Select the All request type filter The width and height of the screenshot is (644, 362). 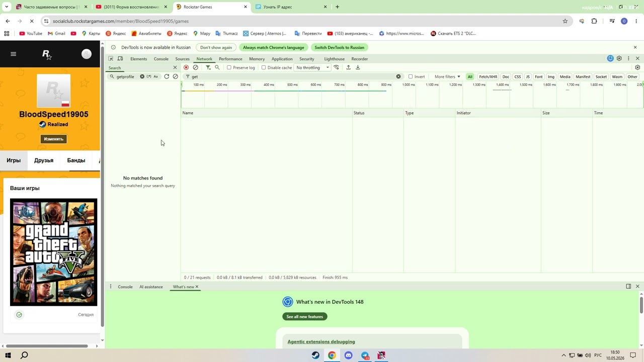tap(470, 76)
